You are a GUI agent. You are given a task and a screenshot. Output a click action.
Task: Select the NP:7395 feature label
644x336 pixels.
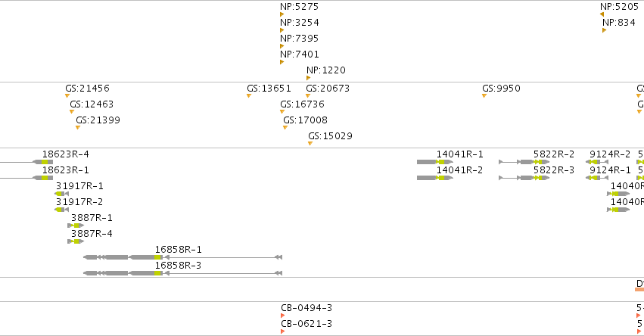point(299,39)
